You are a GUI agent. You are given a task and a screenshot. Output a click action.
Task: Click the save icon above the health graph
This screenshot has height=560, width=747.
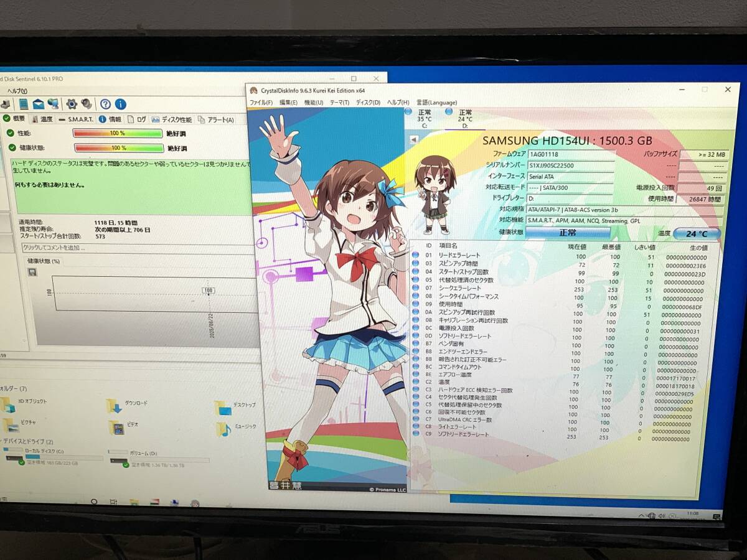(32, 272)
